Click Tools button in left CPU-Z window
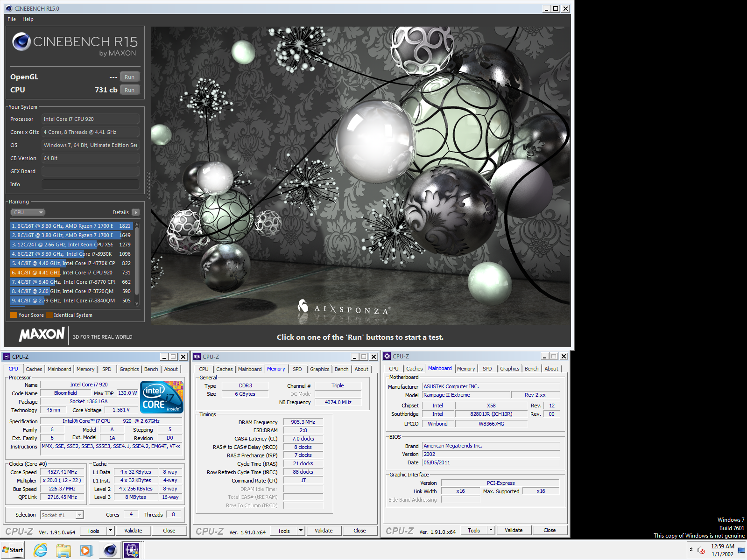 (x=93, y=531)
